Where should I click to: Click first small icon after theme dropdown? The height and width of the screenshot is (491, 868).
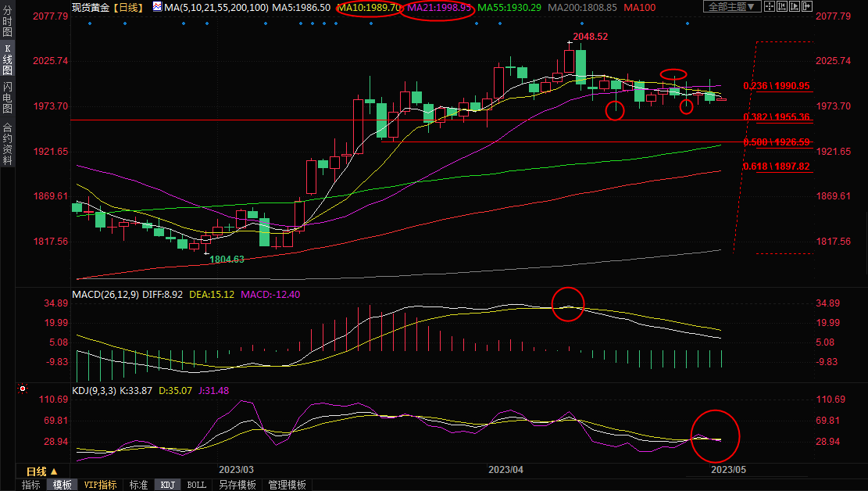coord(770,7)
